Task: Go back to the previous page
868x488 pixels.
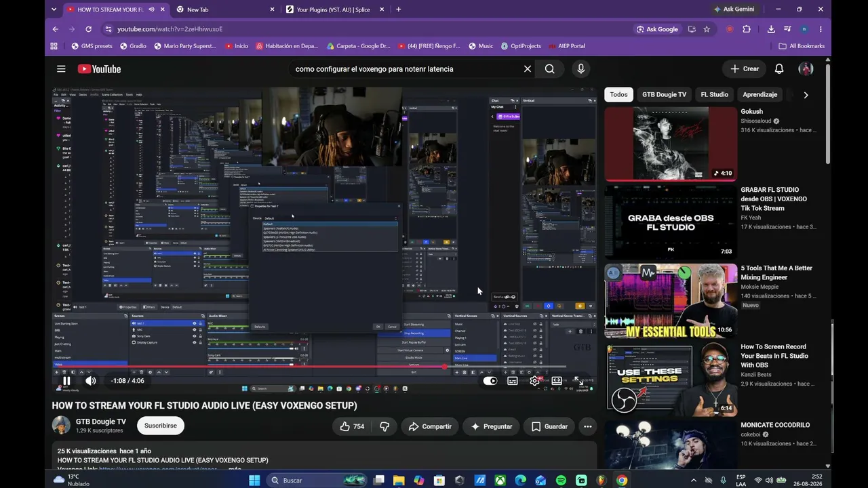Action: 56,29
